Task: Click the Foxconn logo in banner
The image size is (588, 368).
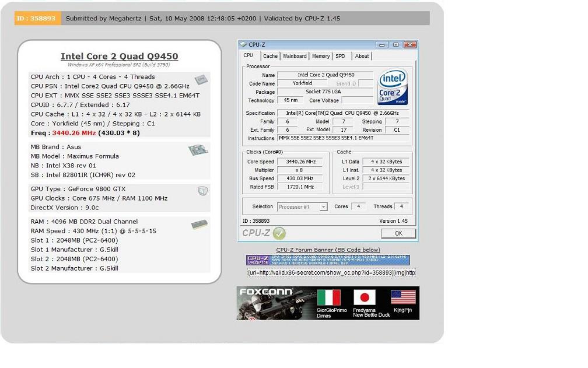Action: tap(265, 292)
